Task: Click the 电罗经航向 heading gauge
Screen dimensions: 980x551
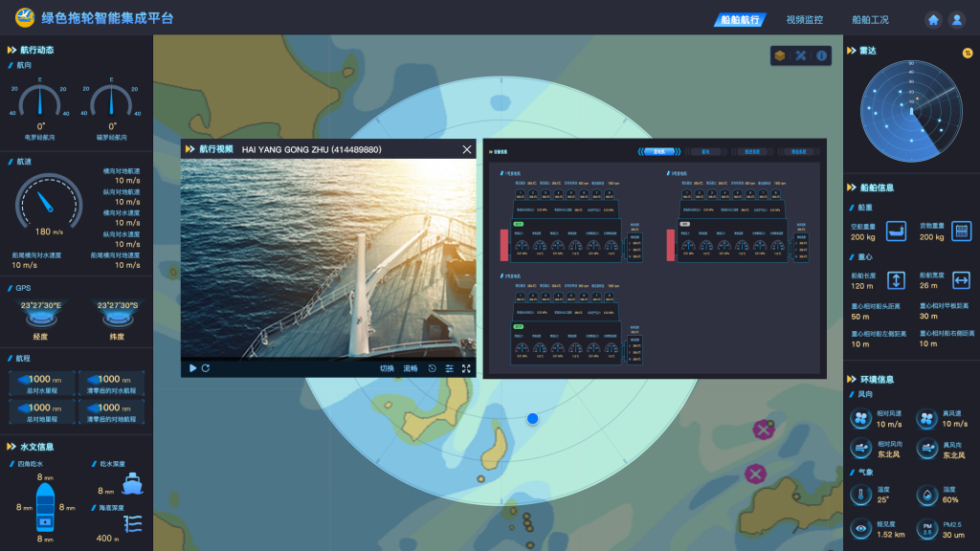Action: pos(40,104)
